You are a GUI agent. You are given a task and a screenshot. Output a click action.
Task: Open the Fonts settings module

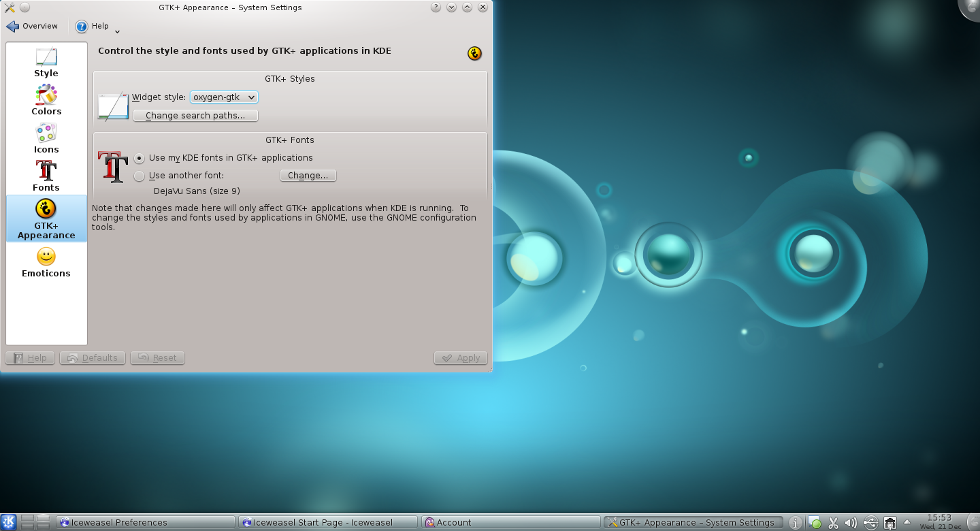[x=46, y=176]
